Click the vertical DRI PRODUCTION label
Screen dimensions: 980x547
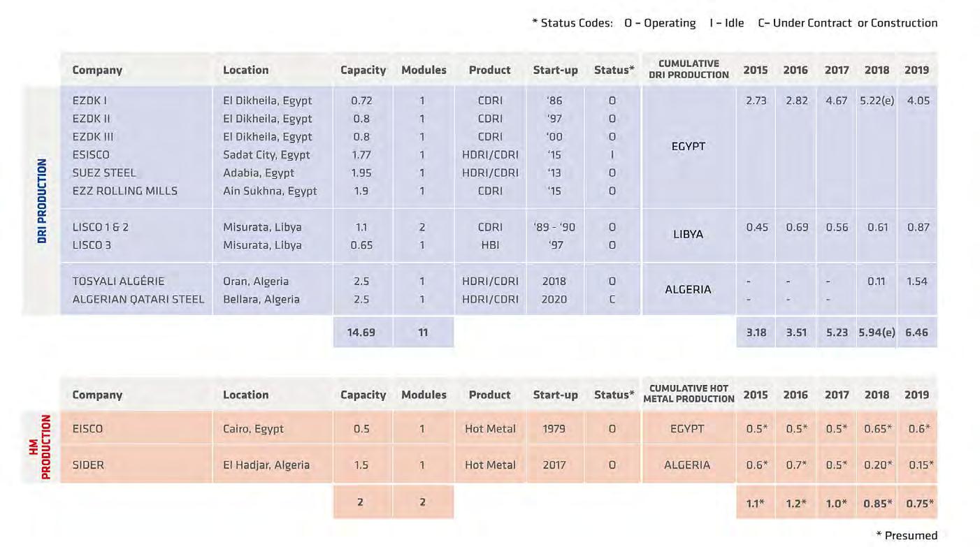click(43, 200)
